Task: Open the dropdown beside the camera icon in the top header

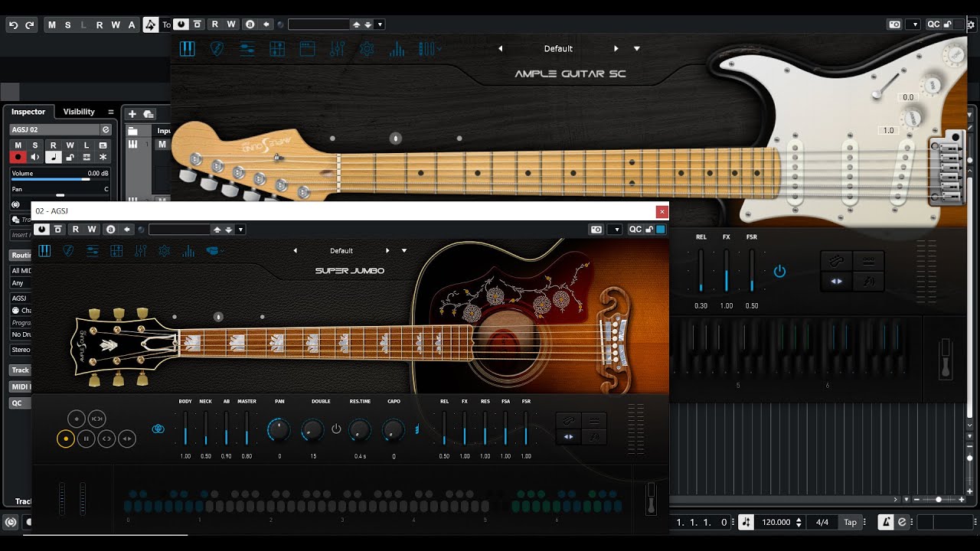Action: [x=913, y=24]
